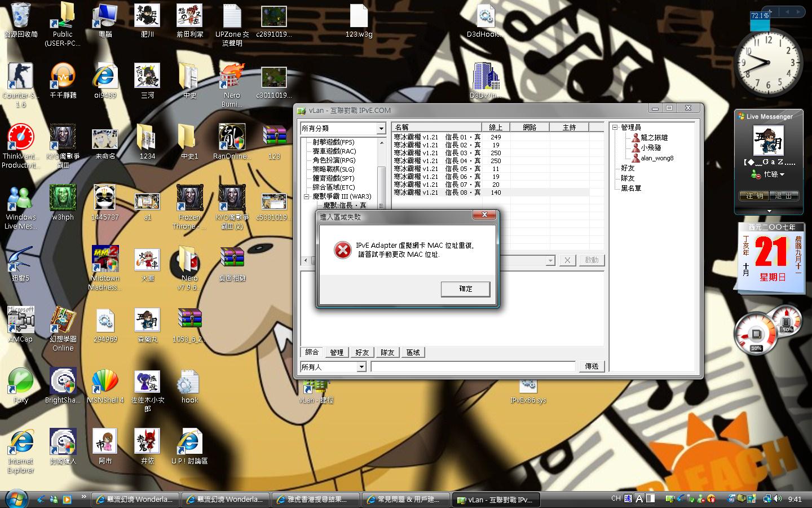Open the AMCap desktop shortcut
812x508 pixels.
coord(21,325)
